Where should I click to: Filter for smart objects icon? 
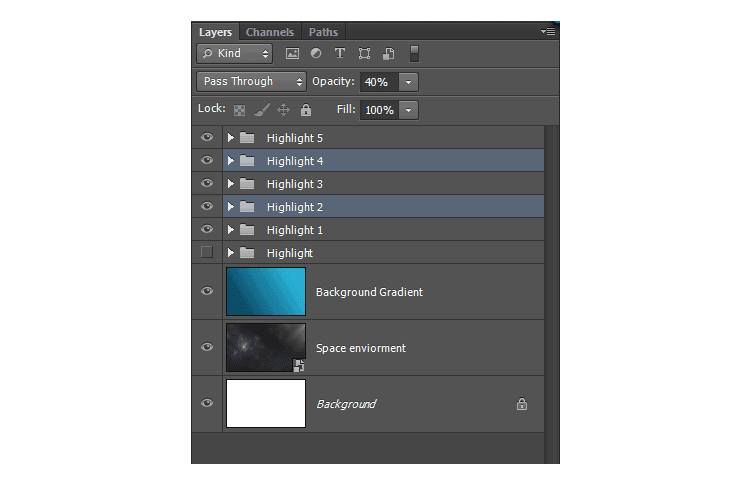click(x=388, y=54)
